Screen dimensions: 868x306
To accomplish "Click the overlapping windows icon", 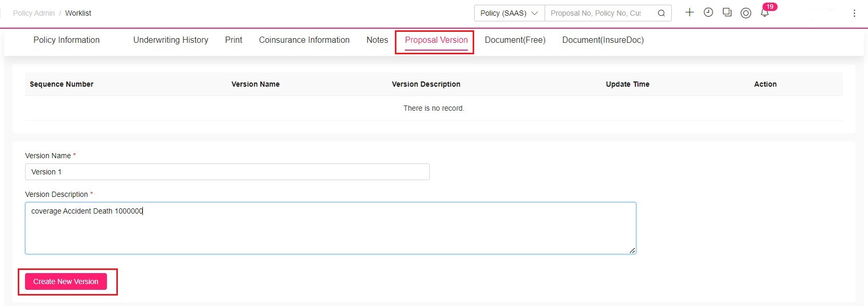I will tap(727, 12).
